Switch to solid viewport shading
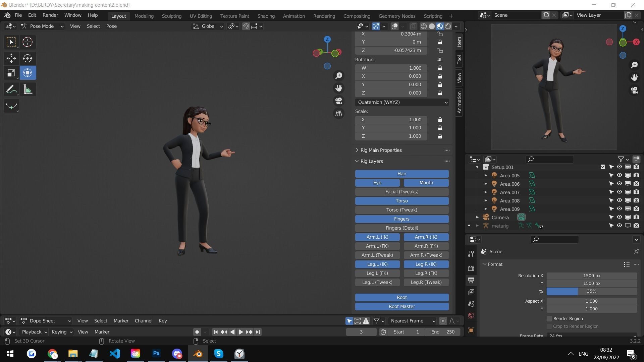644x362 pixels. (432, 26)
